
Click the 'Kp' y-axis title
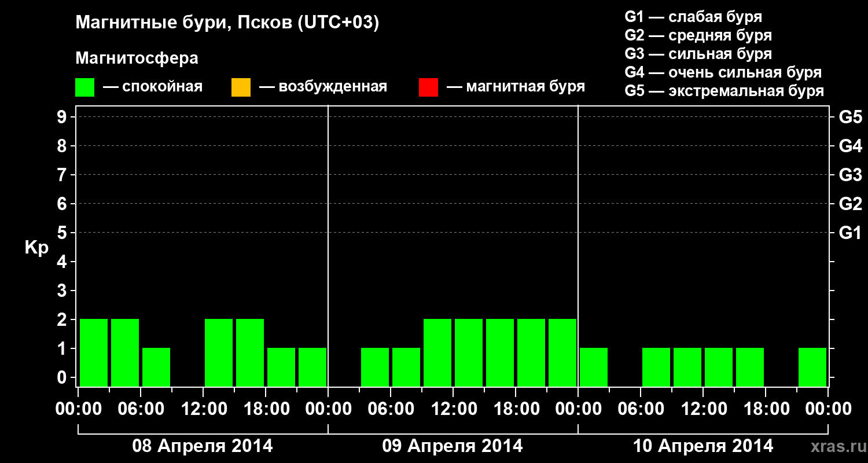click(36, 247)
